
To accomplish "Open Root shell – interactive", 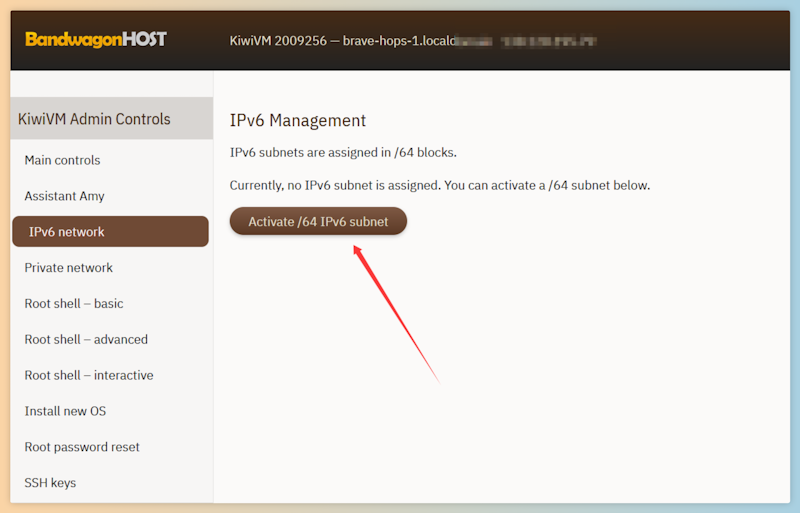I will point(89,375).
